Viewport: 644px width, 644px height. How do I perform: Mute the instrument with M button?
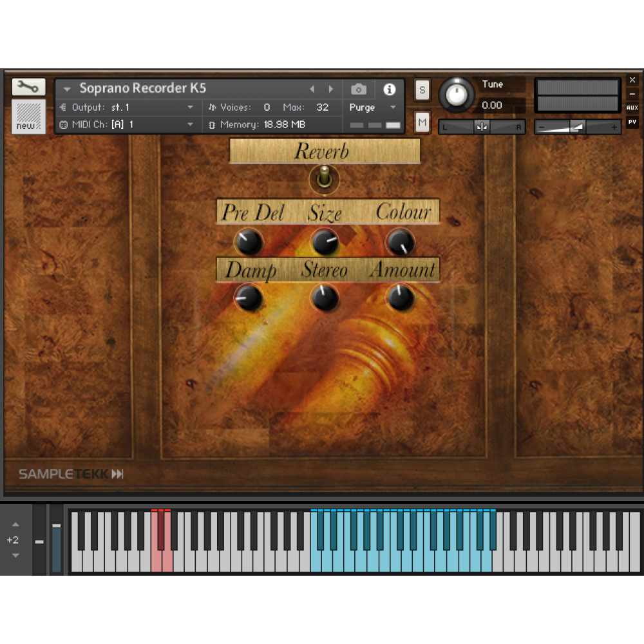[x=422, y=122]
